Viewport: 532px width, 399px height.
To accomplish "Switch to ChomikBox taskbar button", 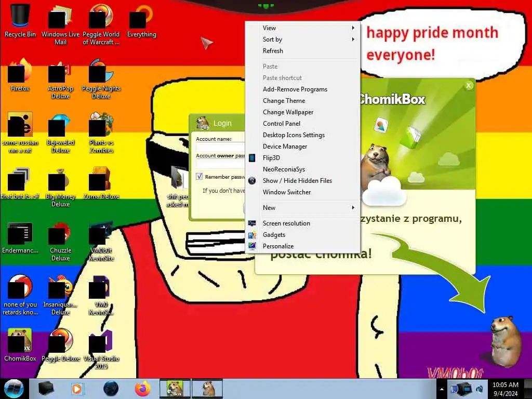I will (175, 389).
